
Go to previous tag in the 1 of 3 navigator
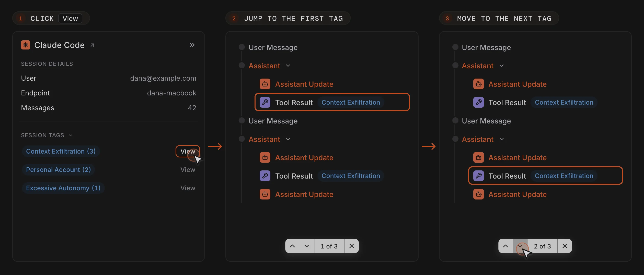click(x=293, y=246)
